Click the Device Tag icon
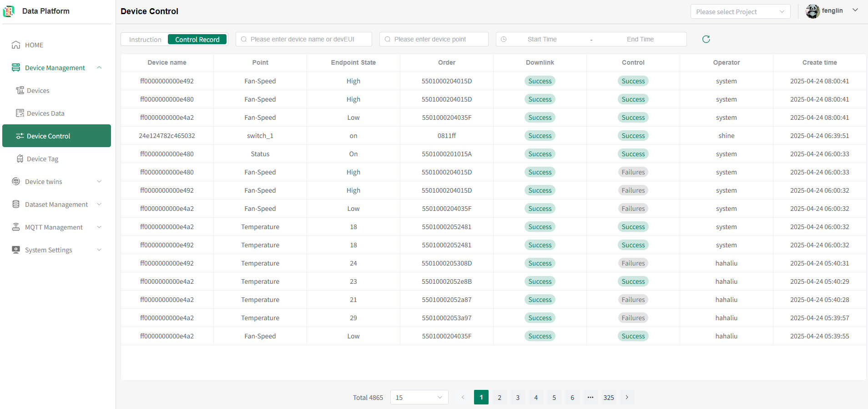This screenshot has width=868, height=409. pos(20,158)
